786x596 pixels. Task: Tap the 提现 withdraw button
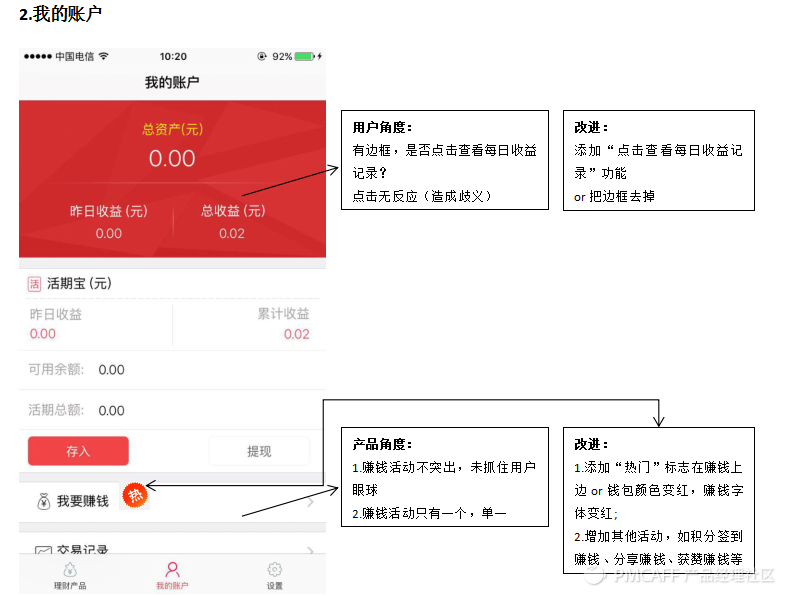point(259,451)
